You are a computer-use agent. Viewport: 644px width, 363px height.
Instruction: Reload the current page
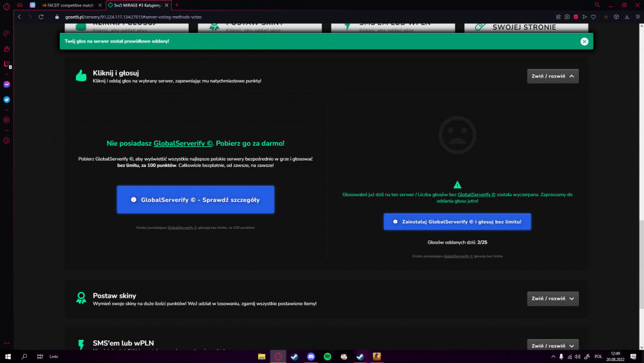[x=41, y=17]
